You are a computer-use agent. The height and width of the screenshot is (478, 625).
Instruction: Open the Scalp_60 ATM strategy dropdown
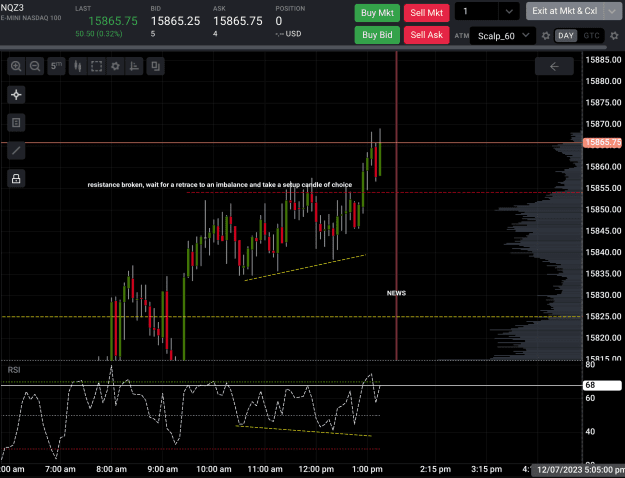[x=503, y=36]
